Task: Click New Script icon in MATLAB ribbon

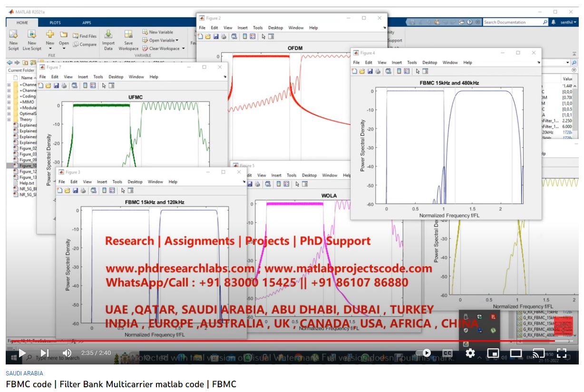Action: pos(13,35)
